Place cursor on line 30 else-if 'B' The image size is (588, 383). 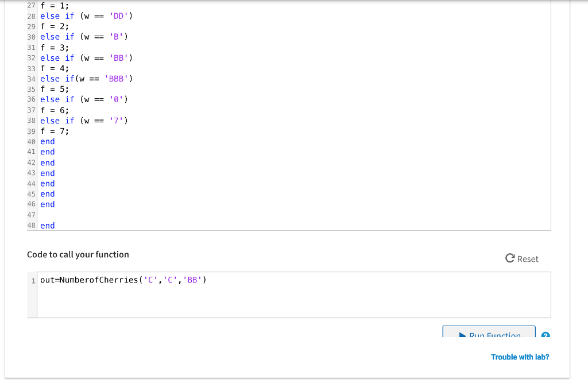84,37
